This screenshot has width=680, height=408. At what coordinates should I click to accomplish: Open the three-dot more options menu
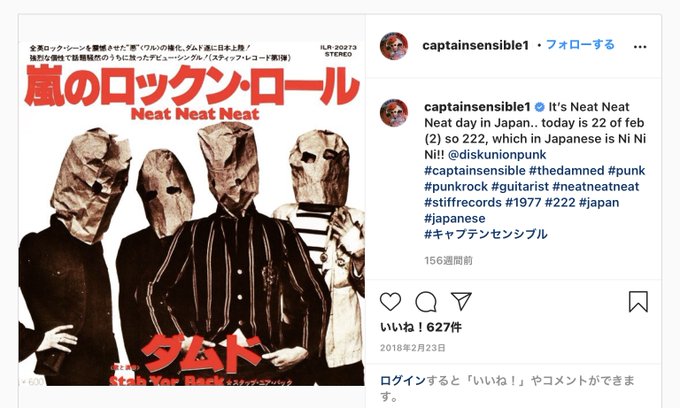pyautogui.click(x=640, y=46)
